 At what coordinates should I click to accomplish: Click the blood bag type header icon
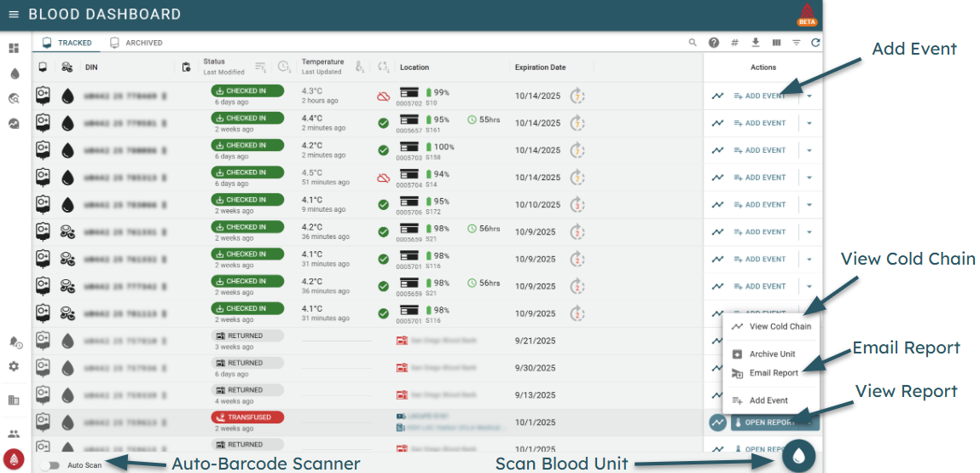point(43,67)
